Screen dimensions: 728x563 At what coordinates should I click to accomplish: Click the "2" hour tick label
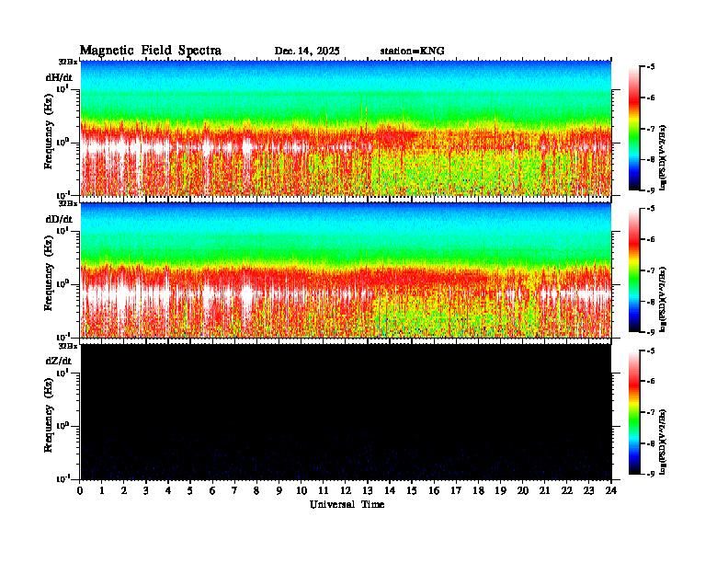coord(124,490)
